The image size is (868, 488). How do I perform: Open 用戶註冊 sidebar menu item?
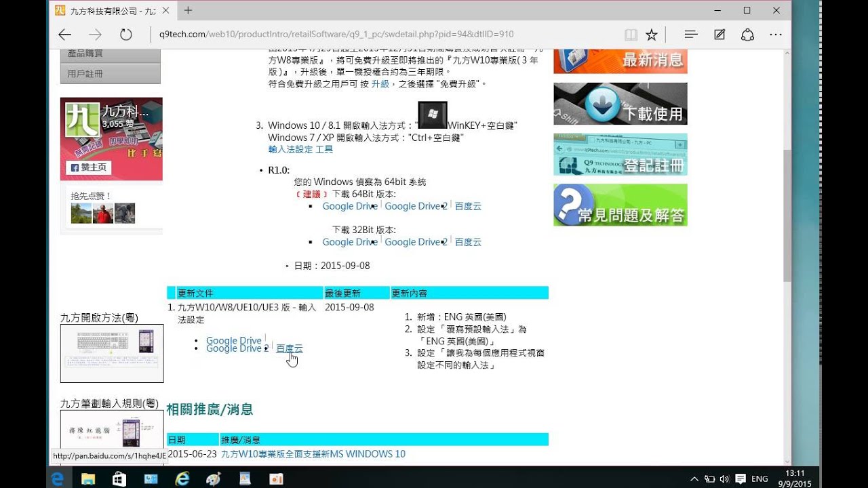[111, 73]
